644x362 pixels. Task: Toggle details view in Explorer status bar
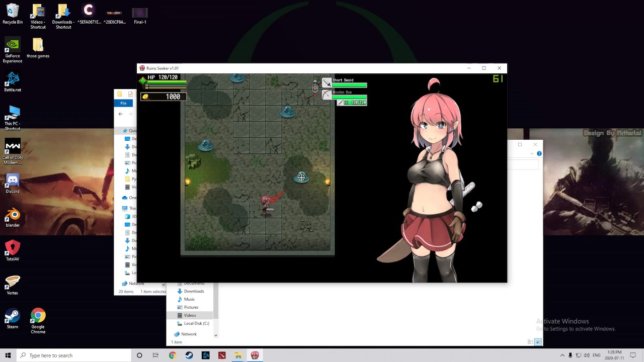coord(531,342)
